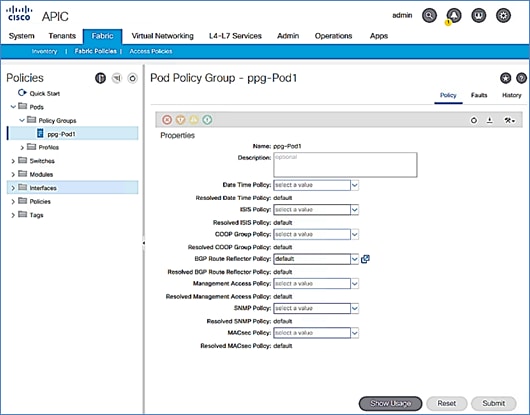Image resolution: width=530 pixels, height=415 pixels.
Task: Open the SNMP Policy dropdown
Action: [x=354, y=309]
